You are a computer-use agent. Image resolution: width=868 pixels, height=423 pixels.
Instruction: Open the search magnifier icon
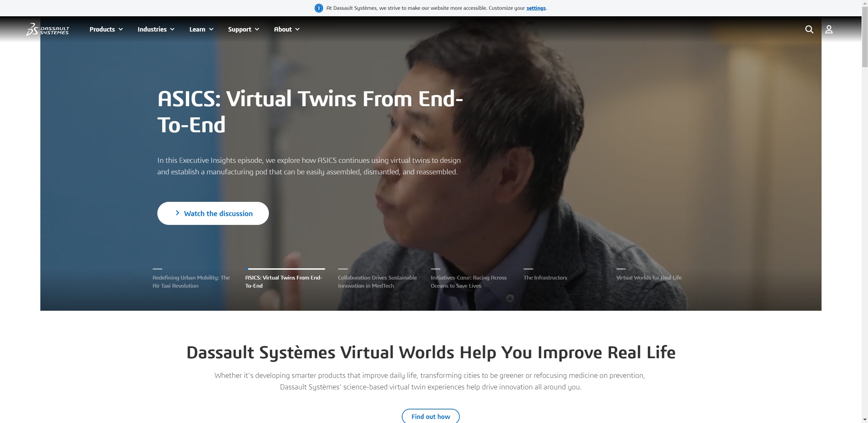pos(809,30)
